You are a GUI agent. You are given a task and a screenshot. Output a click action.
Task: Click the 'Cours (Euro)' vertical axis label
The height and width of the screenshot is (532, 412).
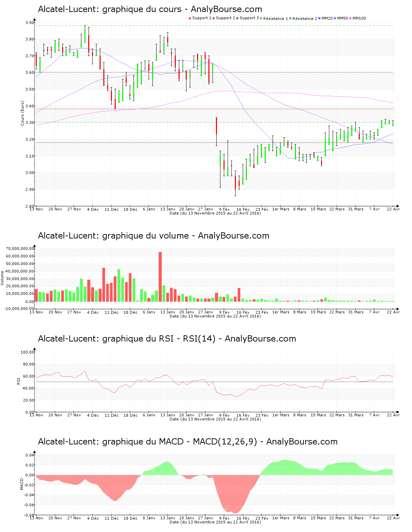point(23,113)
